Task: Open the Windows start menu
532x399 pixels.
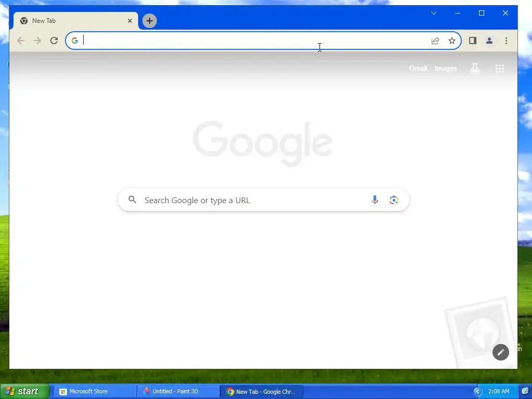Action: pyautogui.click(x=24, y=391)
